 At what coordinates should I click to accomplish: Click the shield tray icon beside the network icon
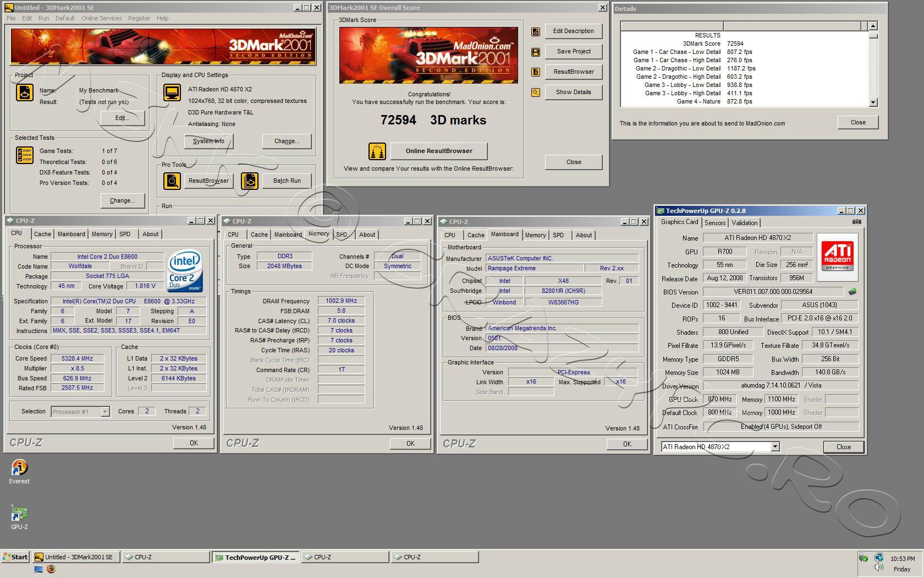(864, 558)
